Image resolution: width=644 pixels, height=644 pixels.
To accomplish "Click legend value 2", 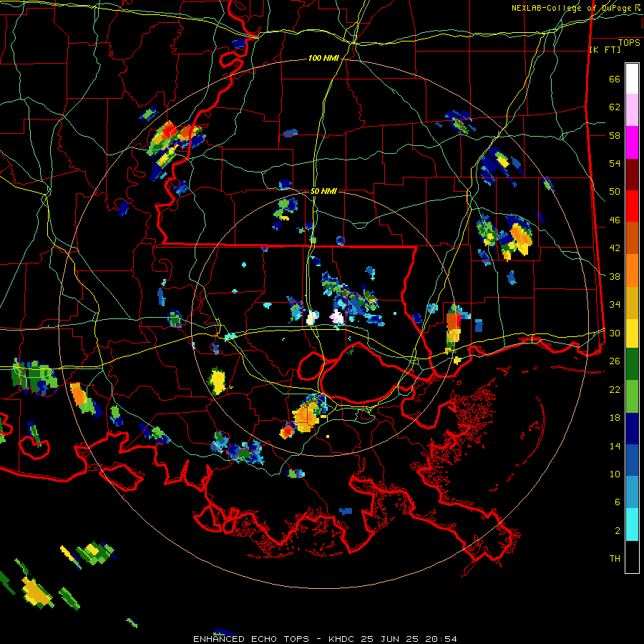I will (x=618, y=531).
